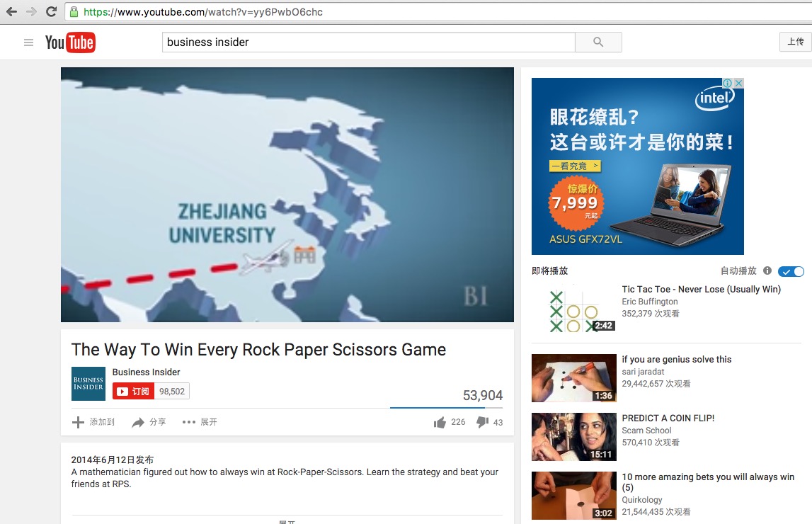Go back using browser back arrow
The width and height of the screenshot is (812, 524).
tap(11, 11)
